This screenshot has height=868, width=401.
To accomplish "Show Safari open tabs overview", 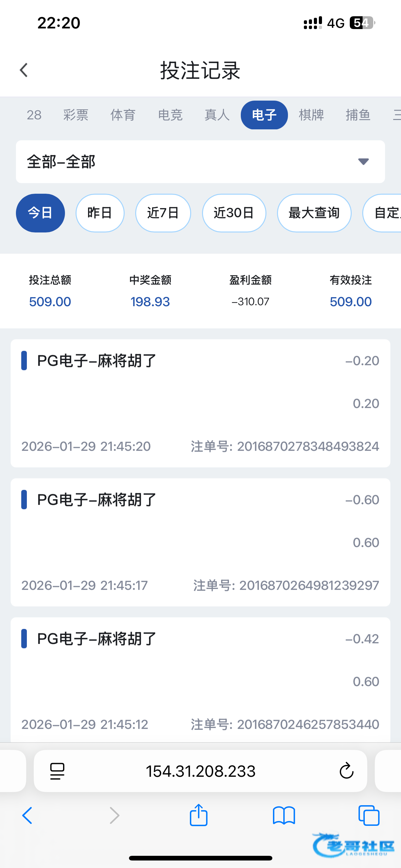I will 369,816.
